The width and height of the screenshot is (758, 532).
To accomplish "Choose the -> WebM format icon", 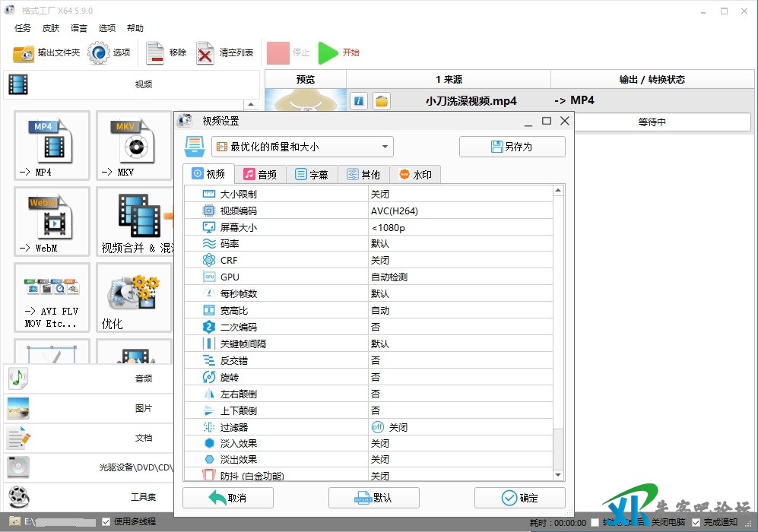I will (52, 221).
